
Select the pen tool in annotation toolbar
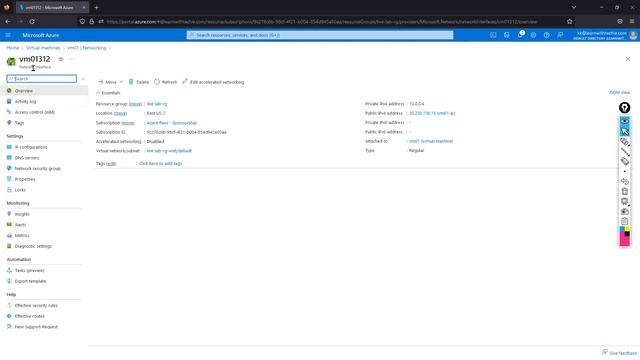pyautogui.click(x=624, y=142)
